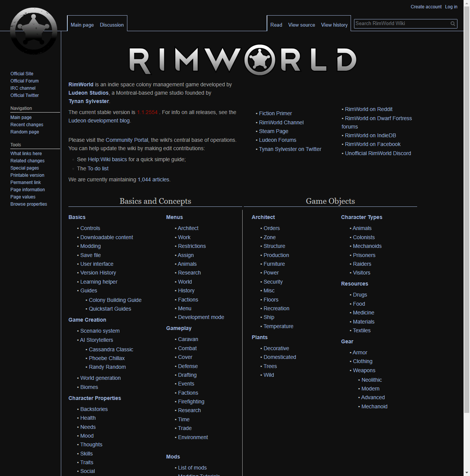Open Tynan Sylvester on Twitter link
The image size is (470, 476).
point(290,149)
